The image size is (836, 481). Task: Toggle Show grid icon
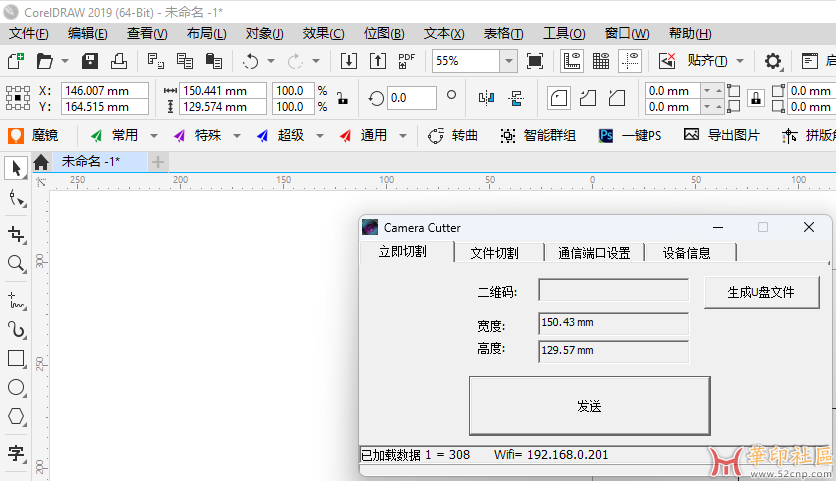click(601, 61)
